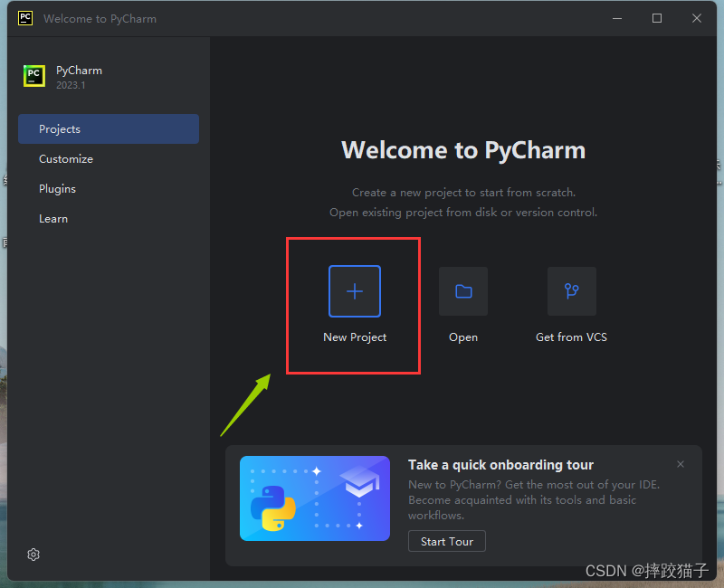Go to the Learn tab

tap(109, 219)
